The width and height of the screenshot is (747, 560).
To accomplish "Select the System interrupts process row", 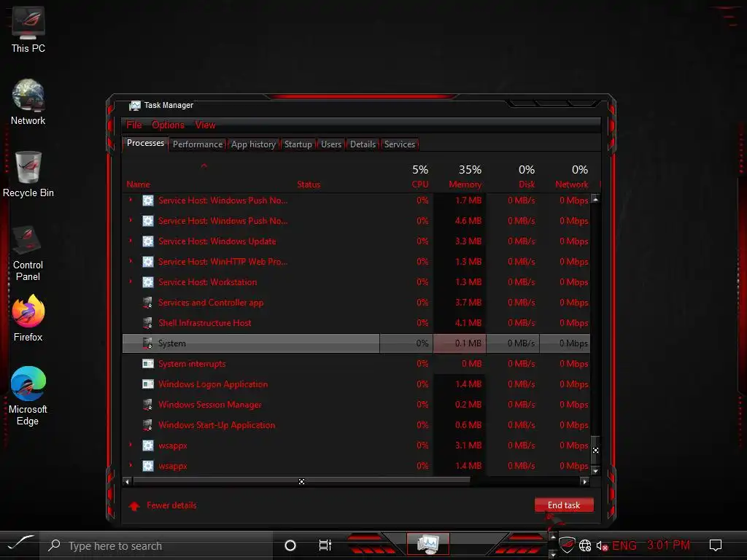I will [356, 364].
